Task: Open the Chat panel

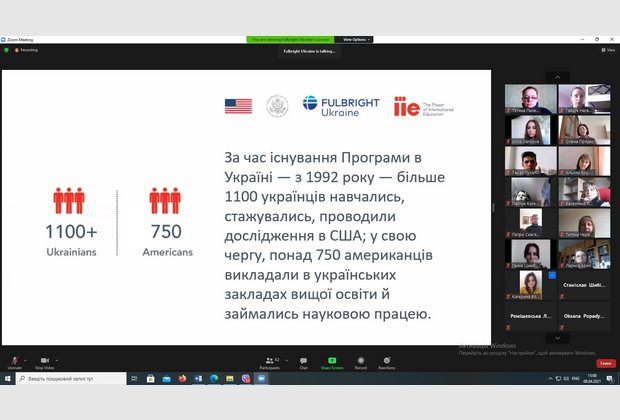Action: tap(303, 362)
